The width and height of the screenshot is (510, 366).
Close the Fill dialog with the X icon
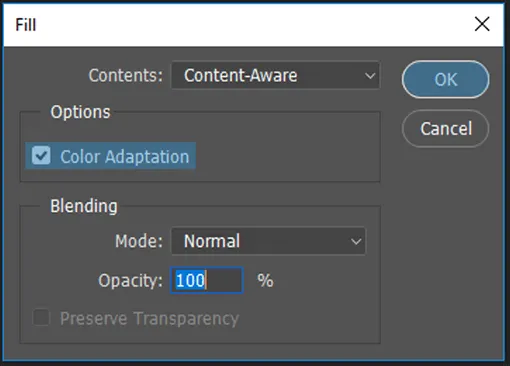[482, 24]
